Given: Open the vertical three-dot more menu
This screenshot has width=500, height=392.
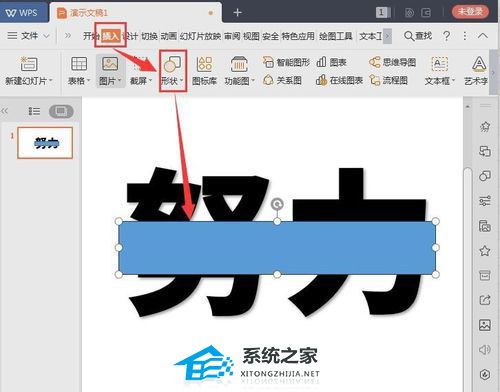Looking at the screenshot, I should click(x=465, y=36).
